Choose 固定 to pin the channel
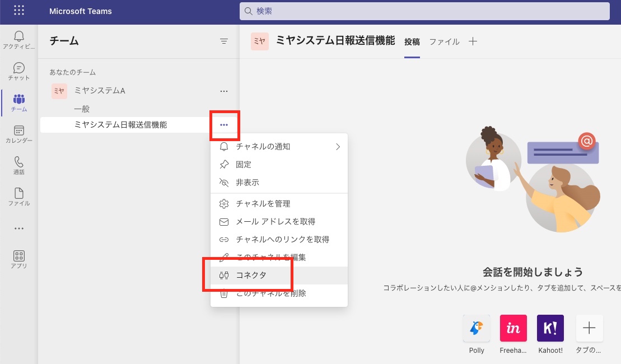 pos(279,165)
